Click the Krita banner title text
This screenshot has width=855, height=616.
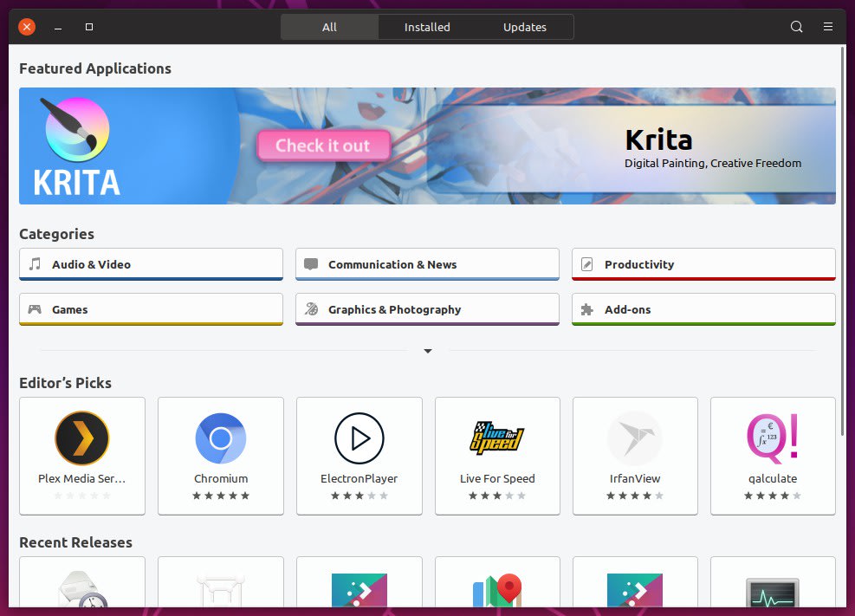pos(658,140)
